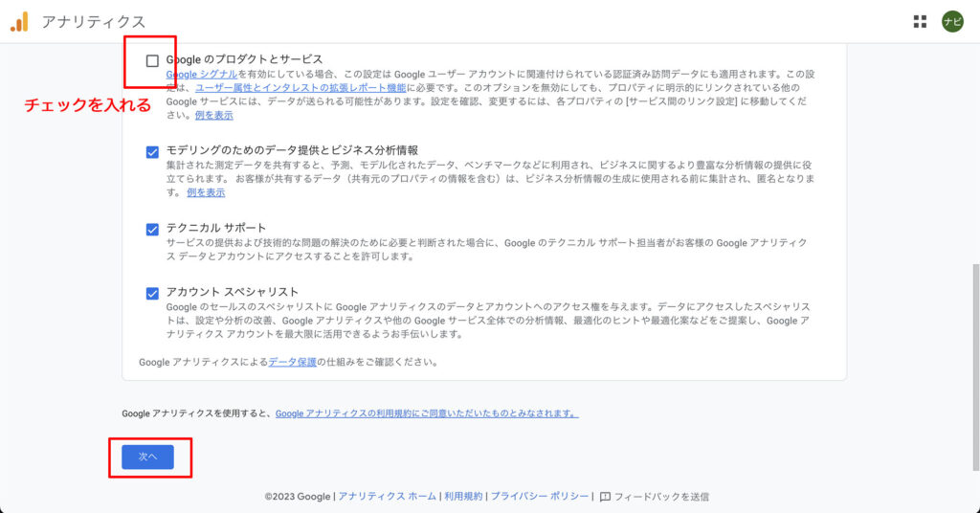Click the 次へ button

[147, 457]
